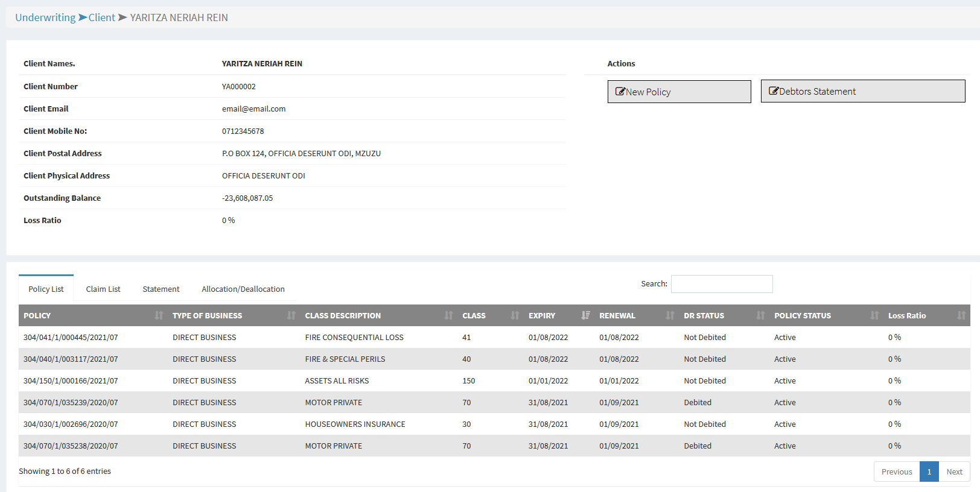Sort by Loss Ratio column arrows
Screen dimensions: 980x492
pyautogui.click(x=961, y=315)
